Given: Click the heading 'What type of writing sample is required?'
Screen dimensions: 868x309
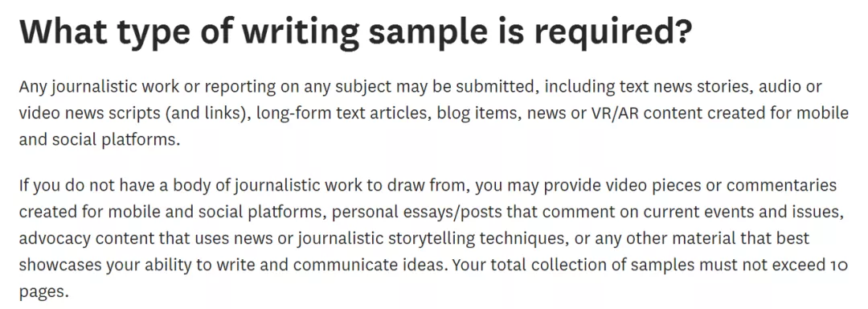Looking at the screenshot, I should pyautogui.click(x=355, y=32).
